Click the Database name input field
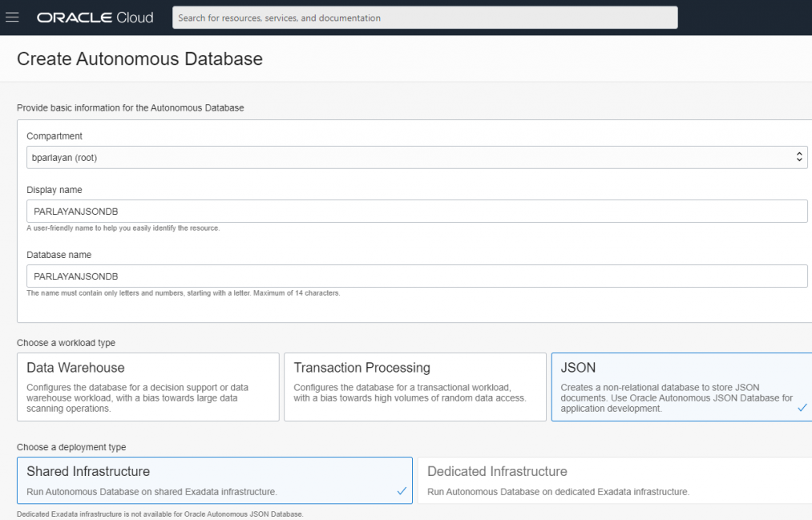 [417, 276]
